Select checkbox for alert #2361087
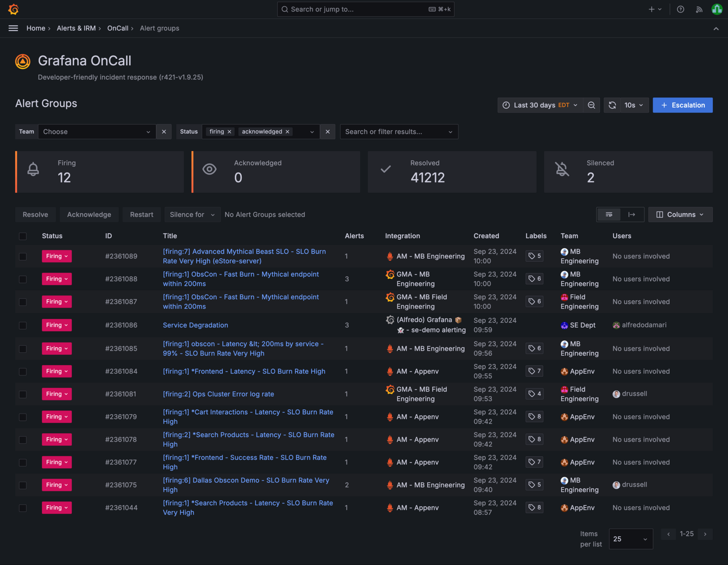The image size is (728, 565). pyautogui.click(x=23, y=302)
